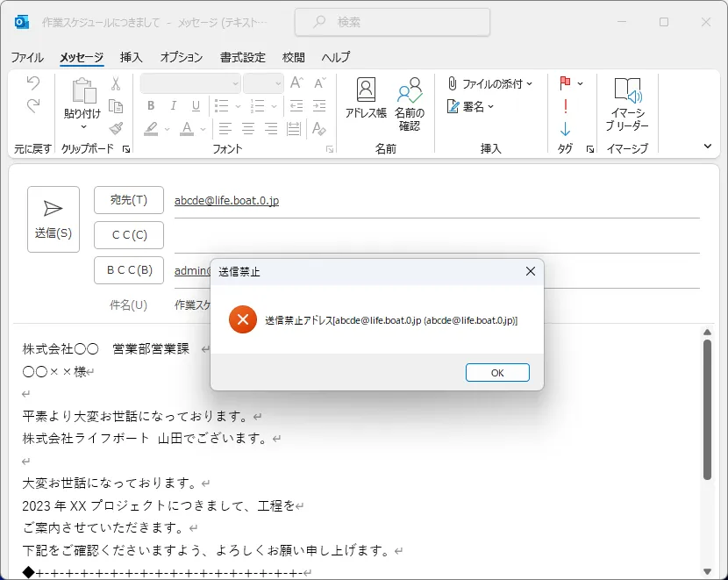The image size is (728, 580).
Task: Open the ファイルの添付 attach file dropdown
Action: point(489,83)
